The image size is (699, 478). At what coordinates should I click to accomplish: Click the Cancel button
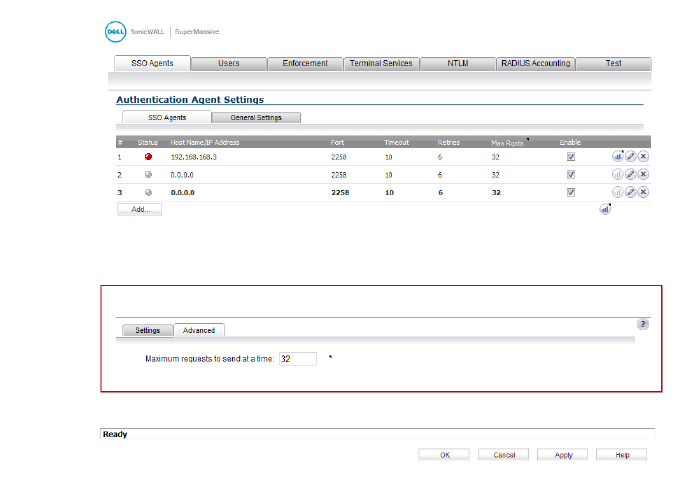click(504, 455)
